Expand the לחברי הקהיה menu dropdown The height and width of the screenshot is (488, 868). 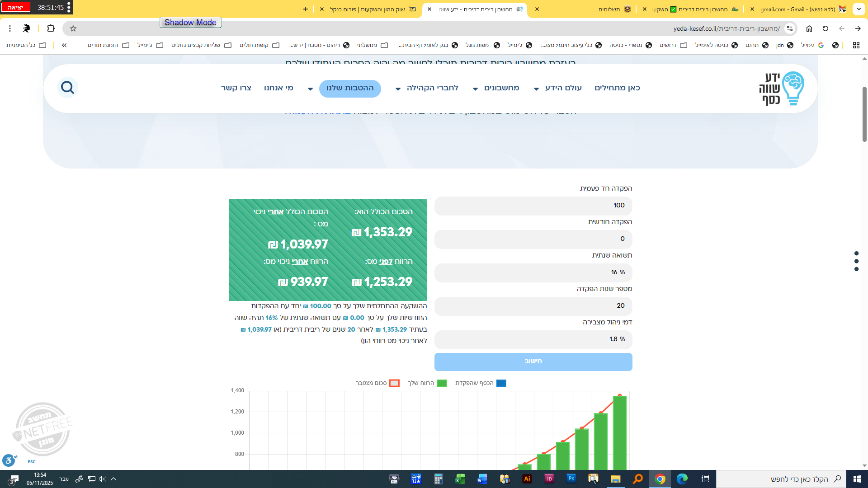(x=427, y=88)
